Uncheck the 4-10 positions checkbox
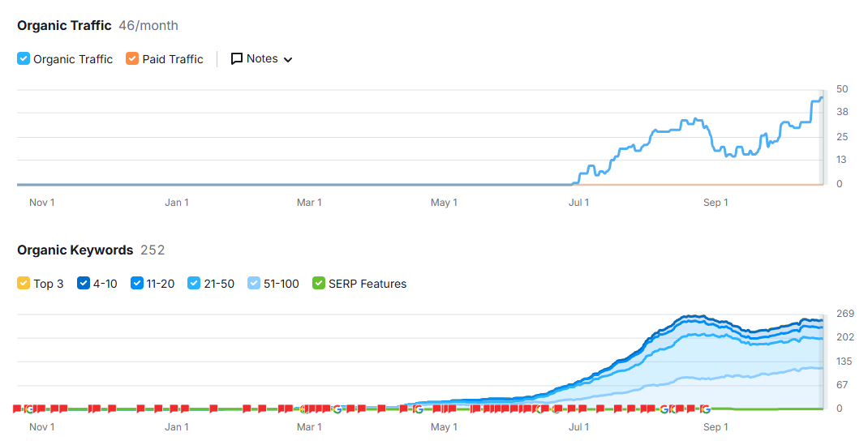The height and width of the screenshot is (445, 868). pos(84,284)
